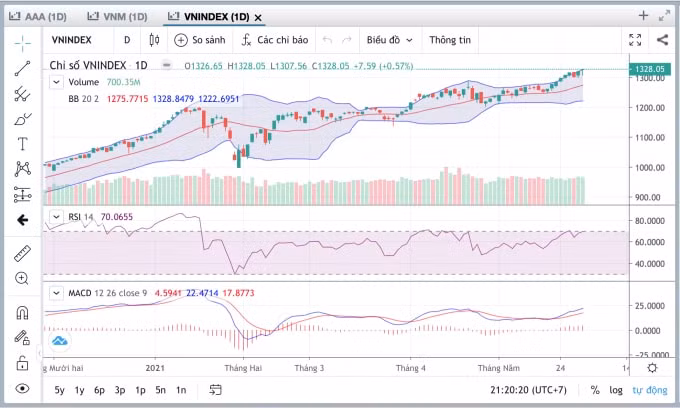Image resolution: width=680 pixels, height=408 pixels.
Task: Set time range to 1y
Action: pyautogui.click(x=79, y=390)
